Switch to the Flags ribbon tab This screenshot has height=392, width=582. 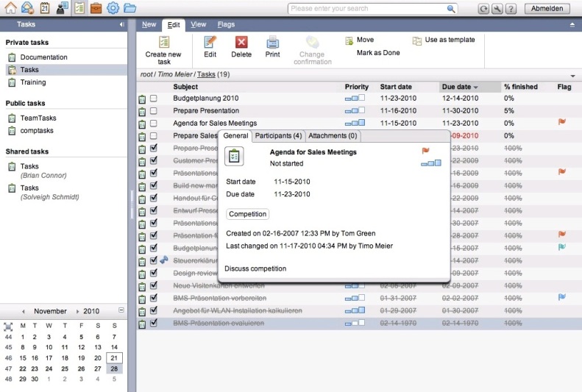click(x=226, y=24)
